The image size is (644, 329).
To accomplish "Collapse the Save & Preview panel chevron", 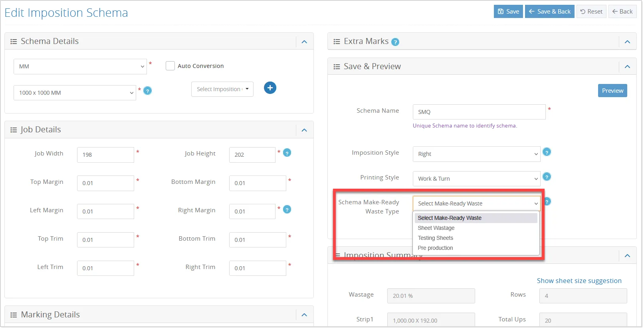I will coord(627,67).
